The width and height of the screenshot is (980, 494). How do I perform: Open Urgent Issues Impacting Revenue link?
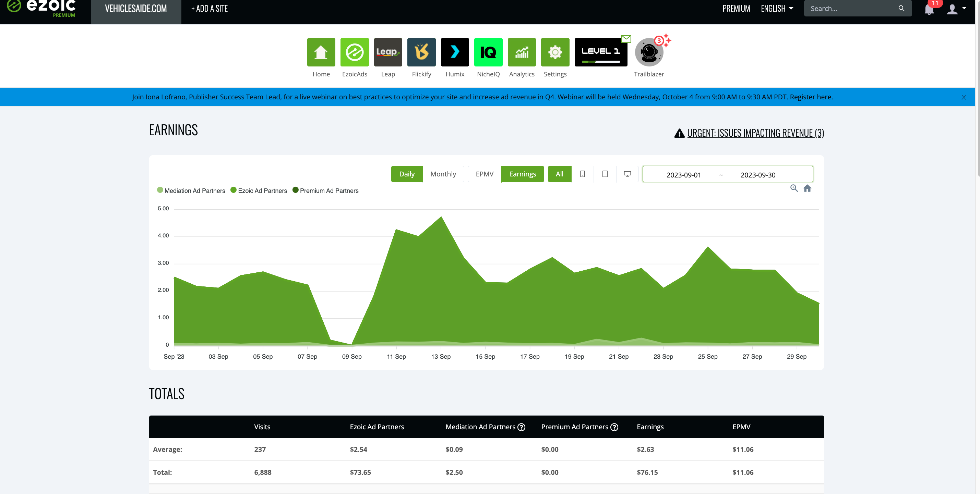click(755, 133)
